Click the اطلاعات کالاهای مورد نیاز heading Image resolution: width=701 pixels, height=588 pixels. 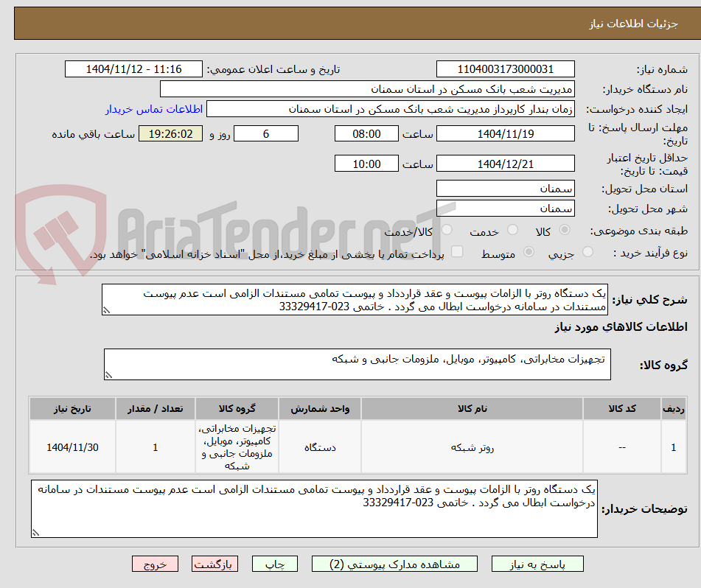click(621, 327)
